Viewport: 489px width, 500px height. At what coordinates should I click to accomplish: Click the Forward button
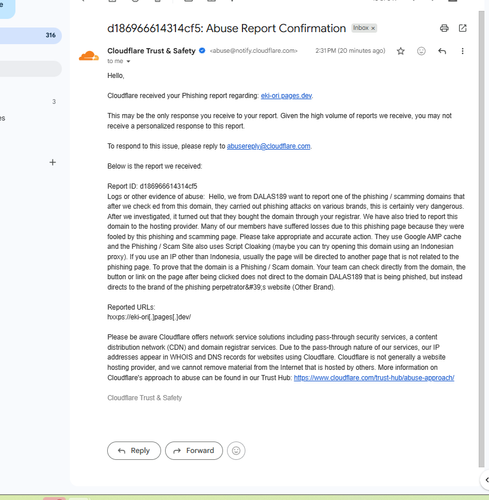[194, 451]
